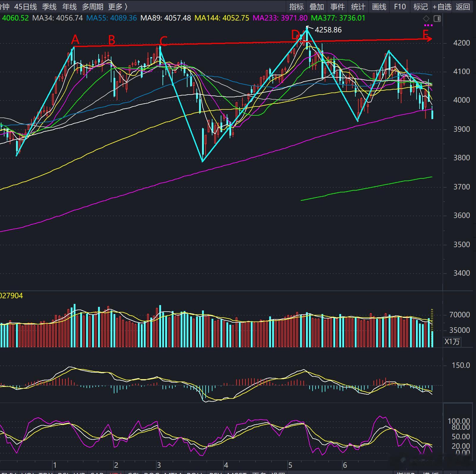Toggle the 多周期 multi-period view

(x=92, y=7)
